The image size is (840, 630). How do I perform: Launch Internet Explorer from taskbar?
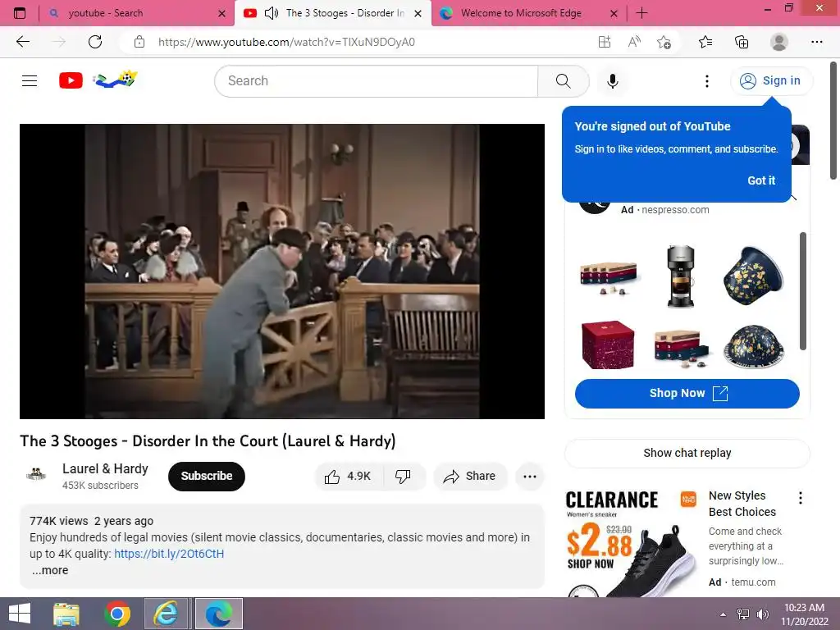click(166, 614)
